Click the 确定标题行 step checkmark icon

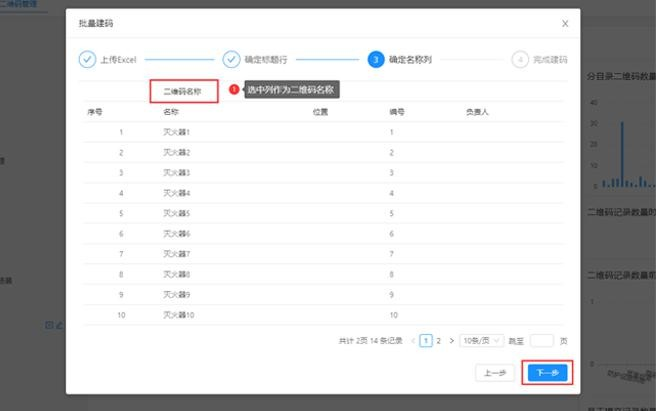click(x=232, y=59)
